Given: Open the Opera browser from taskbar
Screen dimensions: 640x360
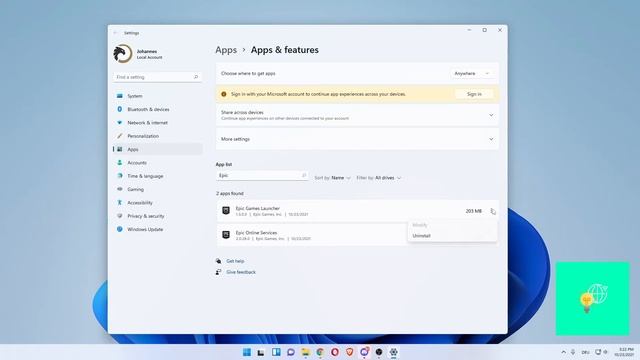Looking at the screenshot, I should [335, 352].
